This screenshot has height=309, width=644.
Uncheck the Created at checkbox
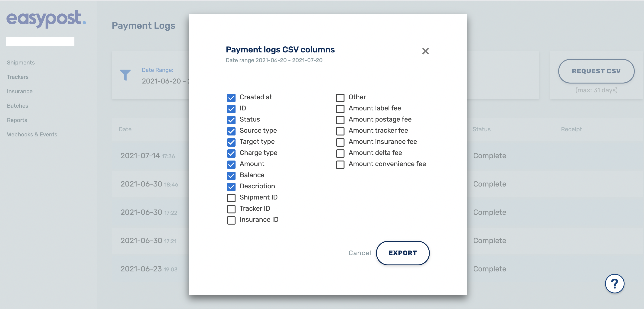pos(231,98)
